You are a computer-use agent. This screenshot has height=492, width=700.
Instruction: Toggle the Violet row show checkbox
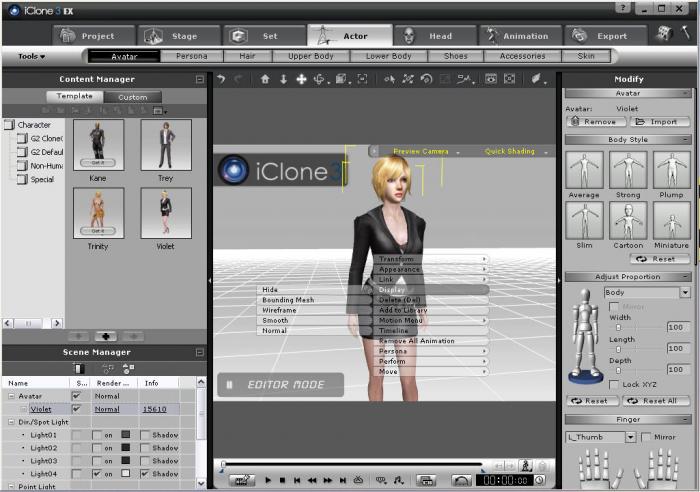pyautogui.click(x=77, y=409)
